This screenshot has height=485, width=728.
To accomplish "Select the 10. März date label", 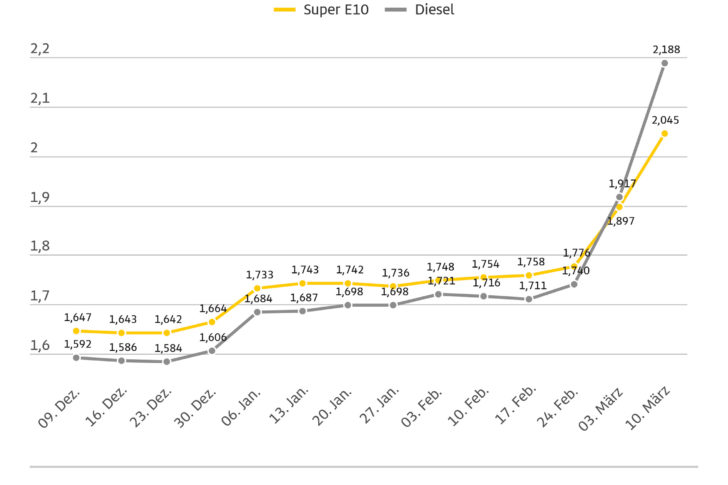I will pos(648,412).
